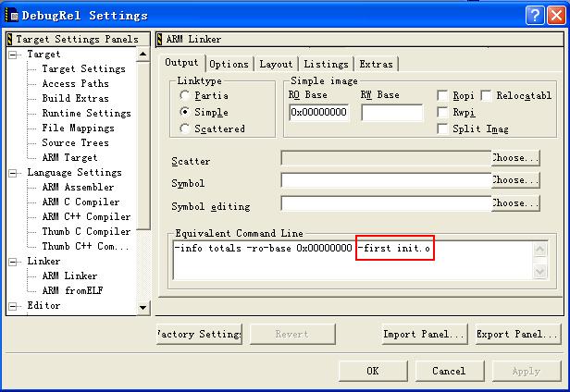Switch to the Options tab
The height and width of the screenshot is (392, 570).
(x=229, y=65)
